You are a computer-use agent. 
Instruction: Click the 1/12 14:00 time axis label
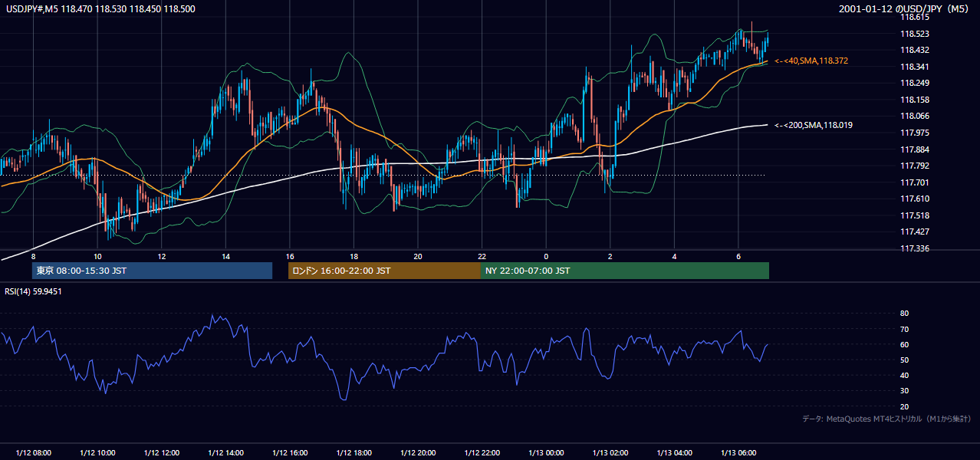pos(225,453)
